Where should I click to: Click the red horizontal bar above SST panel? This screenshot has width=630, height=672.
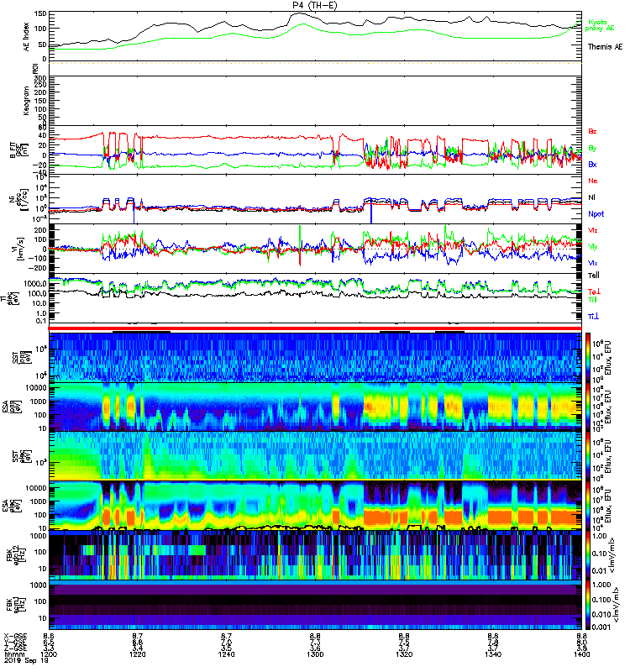coord(315,328)
